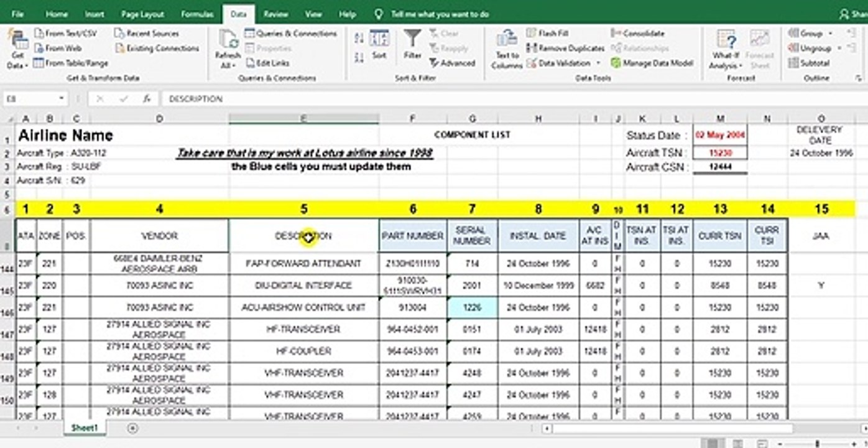Select row header 146
This screenshot has width=868, height=448.
point(7,307)
